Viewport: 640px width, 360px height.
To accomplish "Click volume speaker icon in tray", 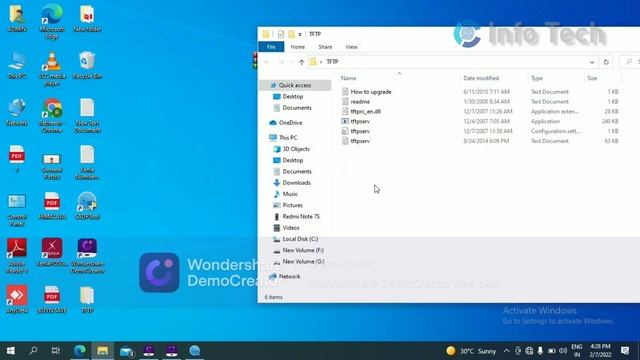I will [563, 351].
